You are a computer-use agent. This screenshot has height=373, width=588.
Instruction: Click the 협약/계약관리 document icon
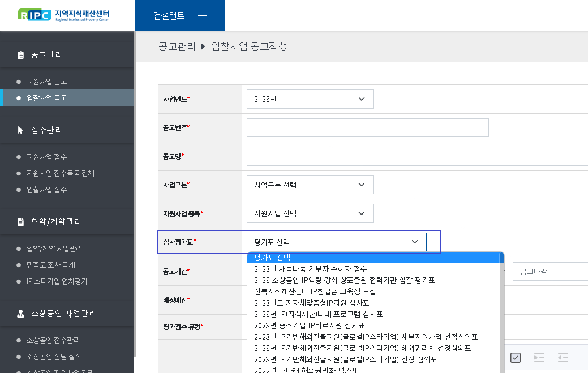tap(21, 222)
